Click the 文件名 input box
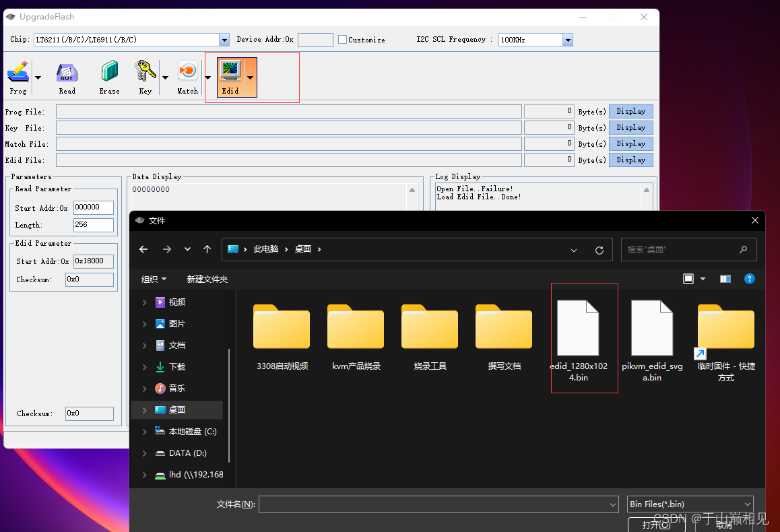Image resolution: width=780 pixels, height=532 pixels. 438,504
